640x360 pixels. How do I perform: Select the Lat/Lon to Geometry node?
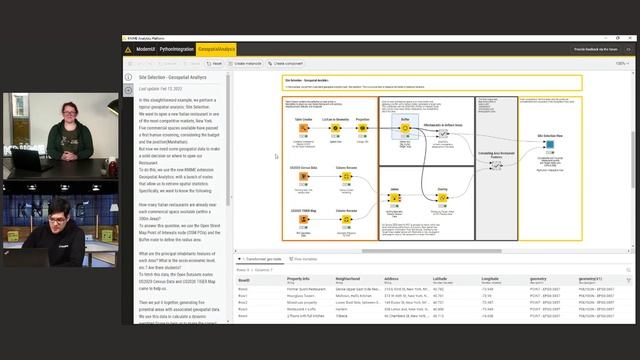coord(336,128)
